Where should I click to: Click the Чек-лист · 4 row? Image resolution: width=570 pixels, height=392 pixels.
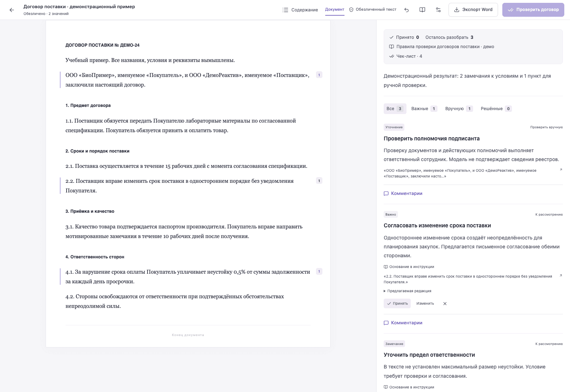(406, 56)
